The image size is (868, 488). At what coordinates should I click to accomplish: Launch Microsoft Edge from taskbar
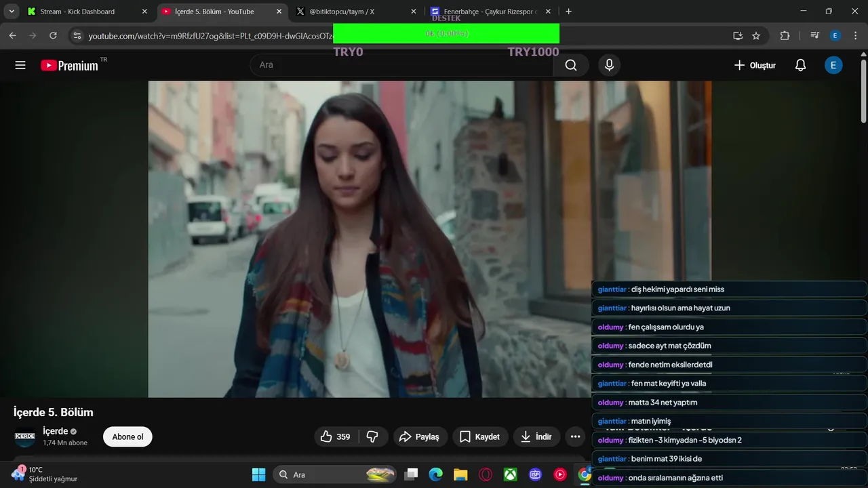point(435,474)
